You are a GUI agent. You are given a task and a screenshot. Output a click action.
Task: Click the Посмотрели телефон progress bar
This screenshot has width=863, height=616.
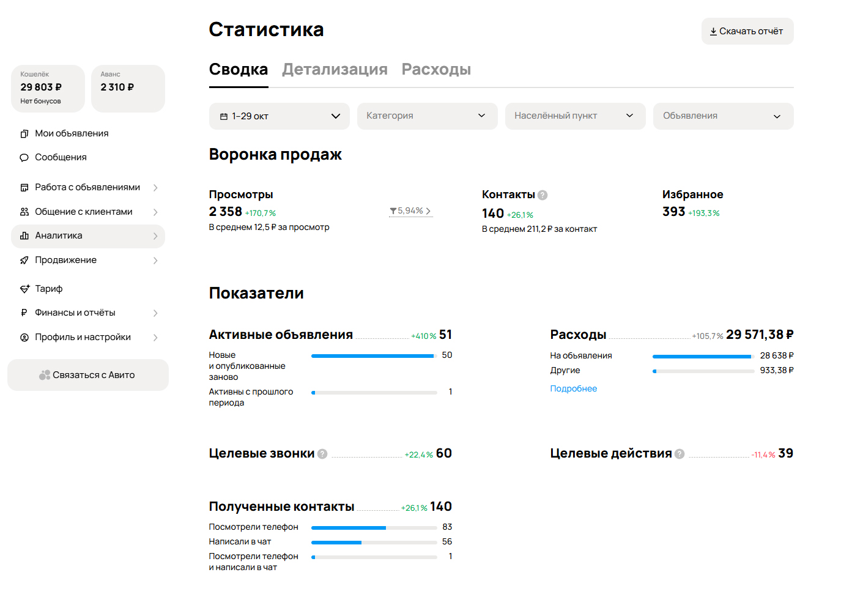(x=374, y=528)
